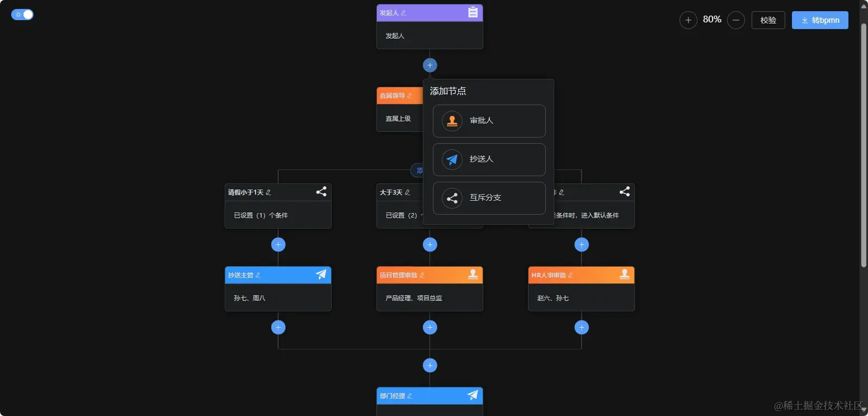Edit the 抄送主管 title pencil icon
This screenshot has width=868, height=416.
[258, 275]
